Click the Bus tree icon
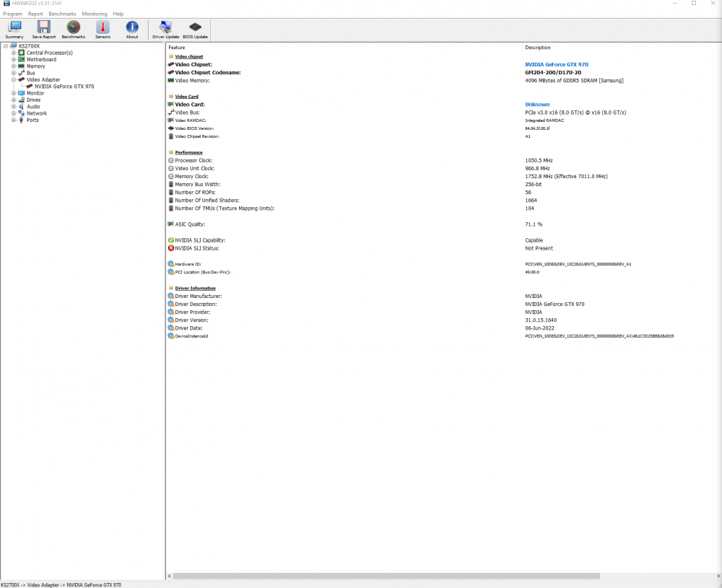Screen dimensions: 722x588 [21, 73]
